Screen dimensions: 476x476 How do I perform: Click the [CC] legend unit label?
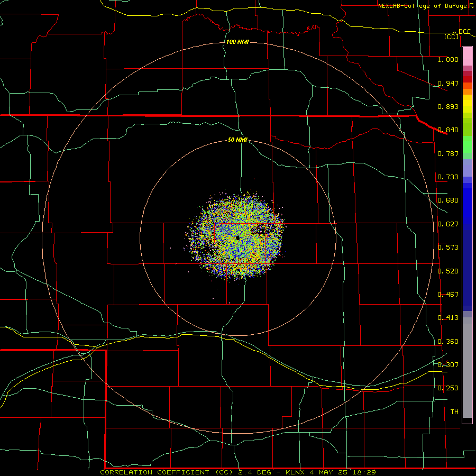point(452,36)
